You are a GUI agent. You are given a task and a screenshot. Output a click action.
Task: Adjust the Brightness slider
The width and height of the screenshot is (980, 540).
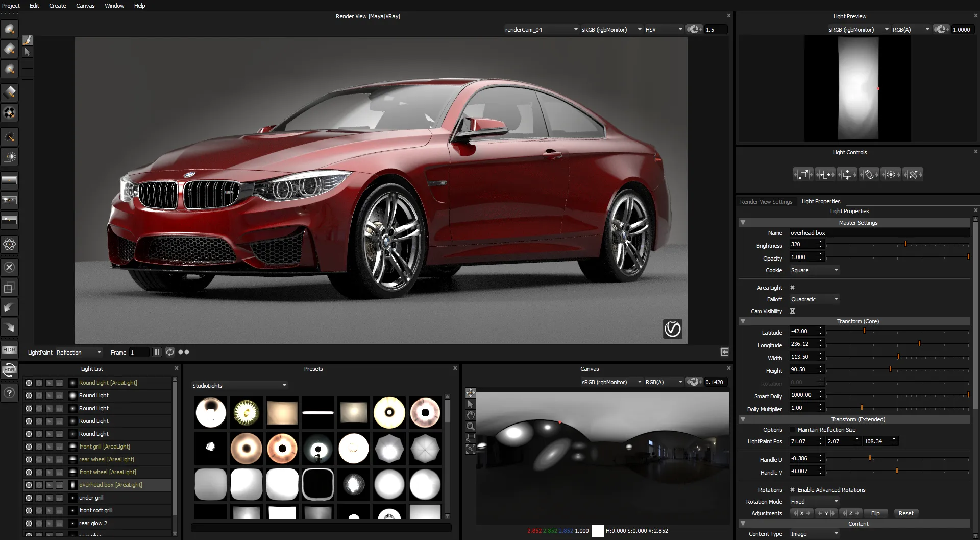tap(905, 245)
